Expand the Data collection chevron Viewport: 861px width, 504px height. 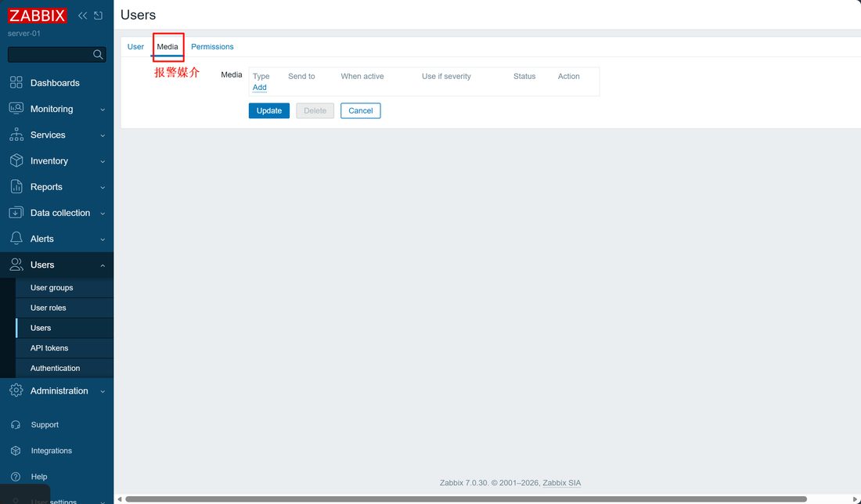(103, 213)
